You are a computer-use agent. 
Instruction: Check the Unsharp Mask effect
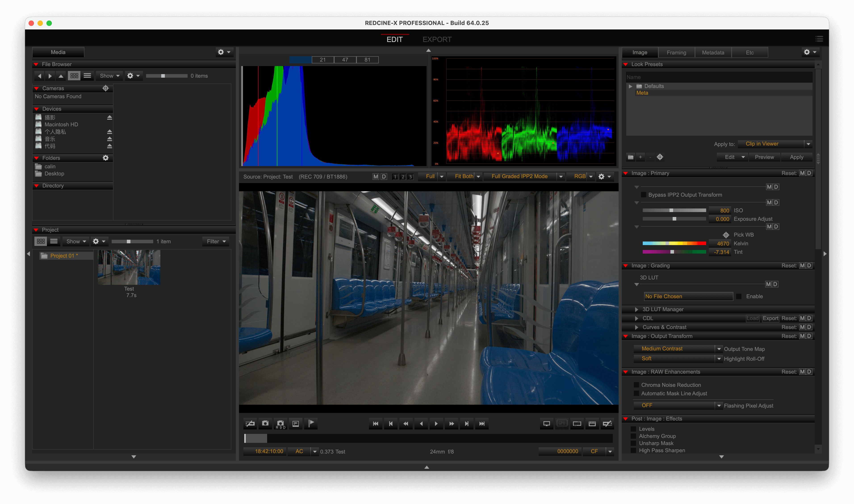point(634,444)
